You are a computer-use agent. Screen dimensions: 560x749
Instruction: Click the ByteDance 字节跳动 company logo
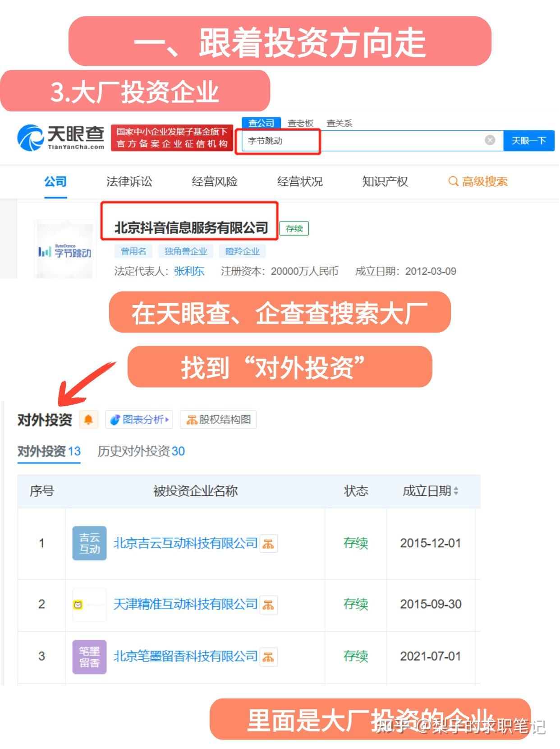tap(65, 251)
